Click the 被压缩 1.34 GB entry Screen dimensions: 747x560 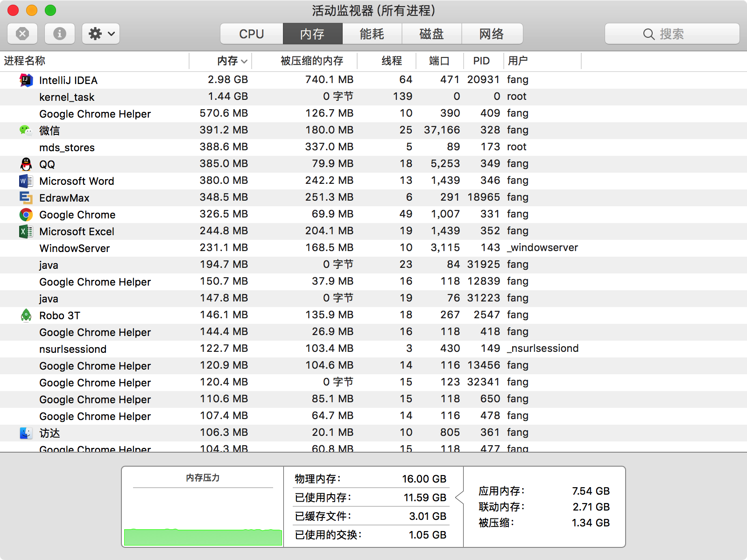click(x=544, y=523)
